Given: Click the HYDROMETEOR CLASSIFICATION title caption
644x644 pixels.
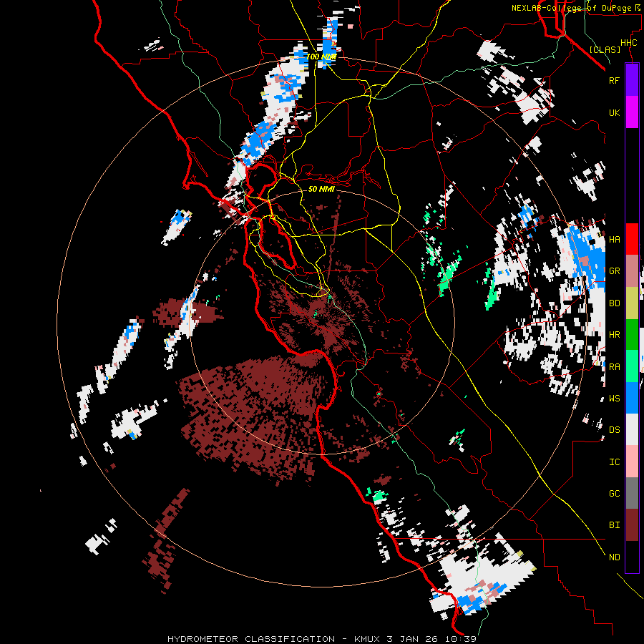Looking at the screenshot, I should click(251, 639).
